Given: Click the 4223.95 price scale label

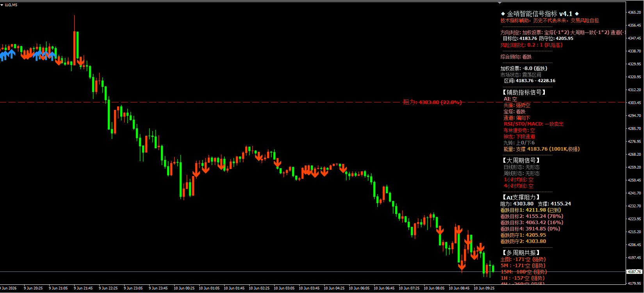Looking at the screenshot, I should coord(634,219).
